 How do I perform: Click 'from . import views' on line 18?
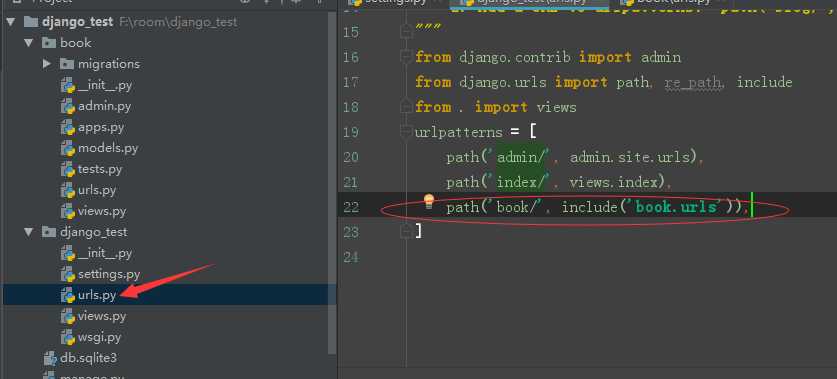click(495, 107)
